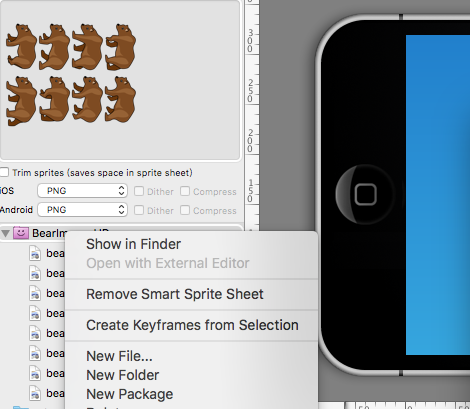Choose New Package from the context menu
The width and height of the screenshot is (470, 409).
tap(191, 394)
